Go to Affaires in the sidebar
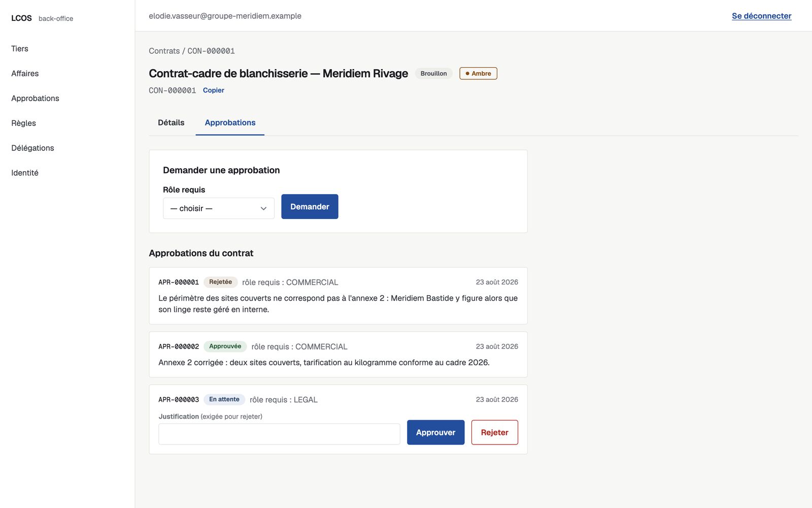812x508 pixels. pos(25,74)
